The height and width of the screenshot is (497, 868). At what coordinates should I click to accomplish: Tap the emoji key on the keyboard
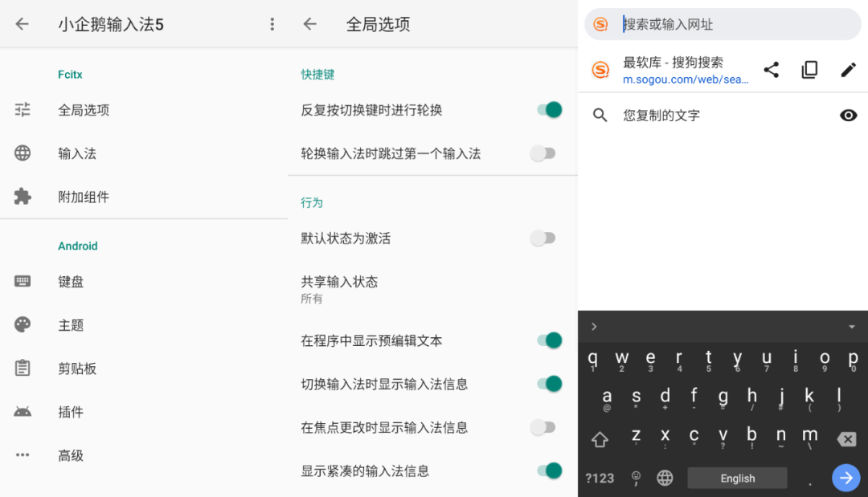[636, 478]
